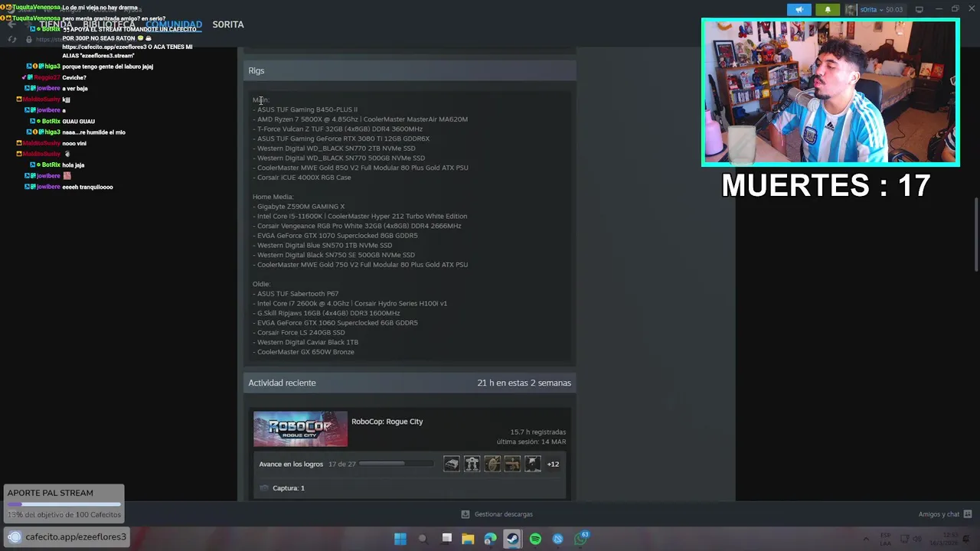This screenshot has height=551, width=980.
Task: Click the Gigabyte Z590M GAMING X line
Action: (x=299, y=207)
